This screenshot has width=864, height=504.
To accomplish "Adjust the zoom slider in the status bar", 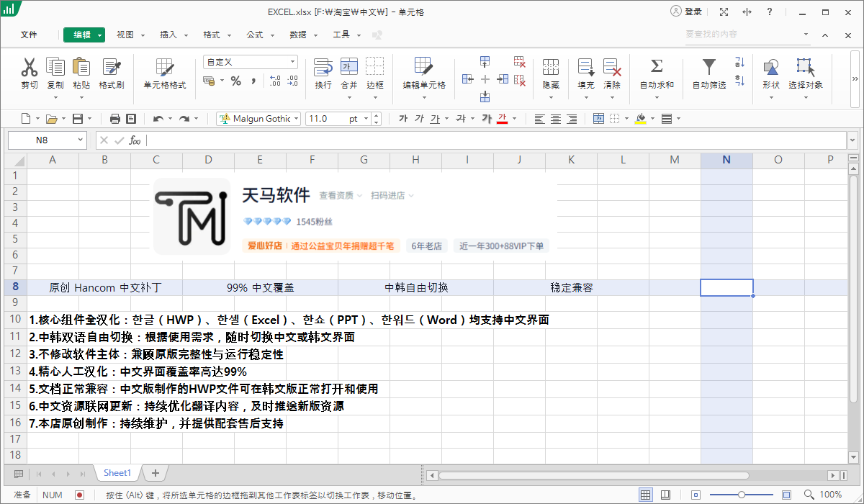I will pyautogui.click(x=742, y=495).
